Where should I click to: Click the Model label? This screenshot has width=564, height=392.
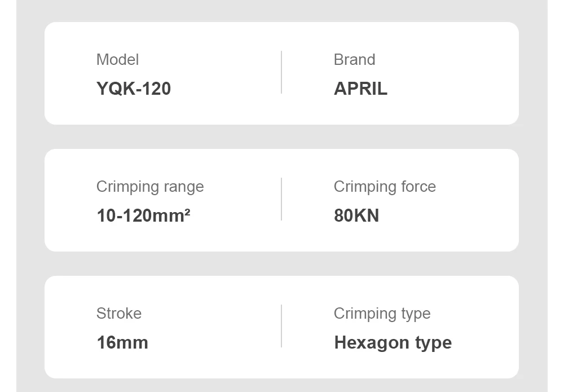117,60
